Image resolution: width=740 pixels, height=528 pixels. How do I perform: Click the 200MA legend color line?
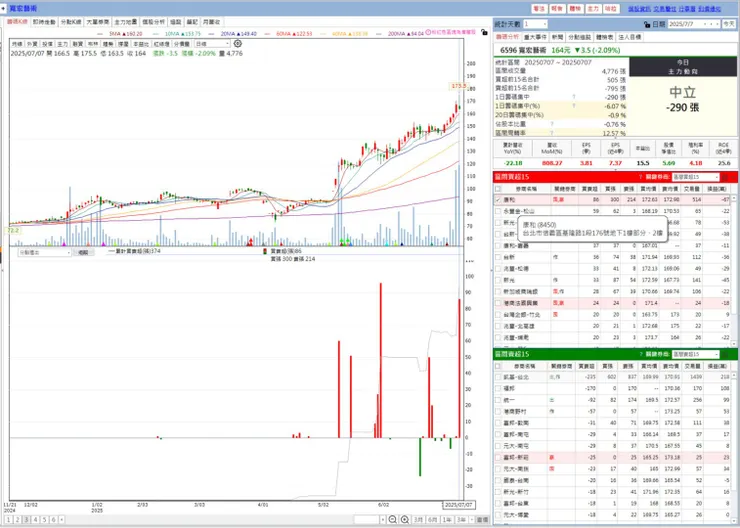(x=380, y=34)
